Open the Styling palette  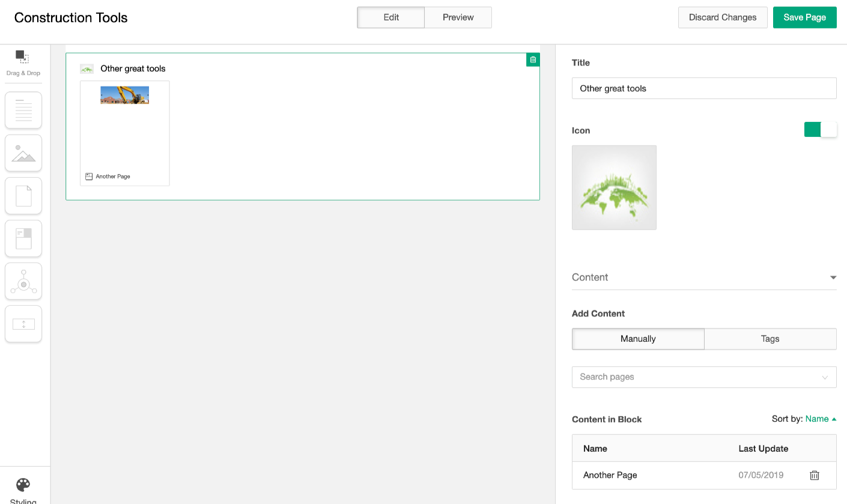(23, 490)
